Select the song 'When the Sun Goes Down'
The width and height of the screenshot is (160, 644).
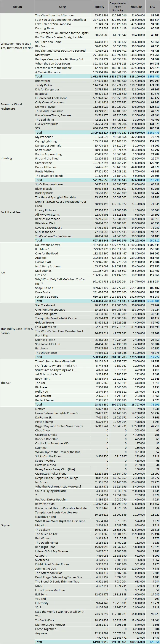52,63
